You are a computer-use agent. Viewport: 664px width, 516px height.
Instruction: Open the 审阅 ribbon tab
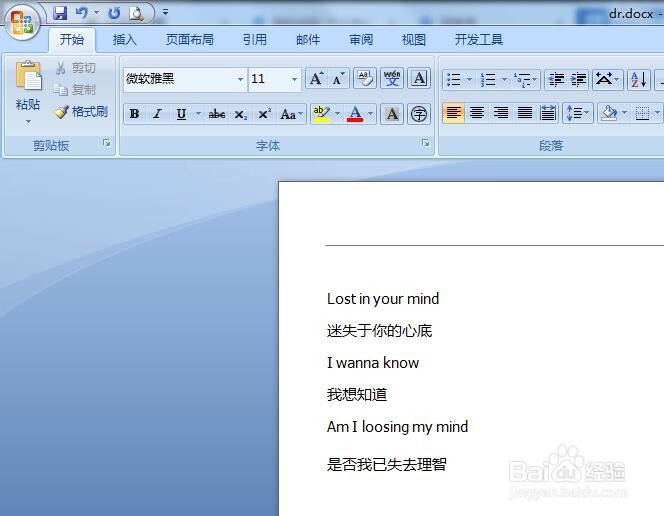pos(361,40)
